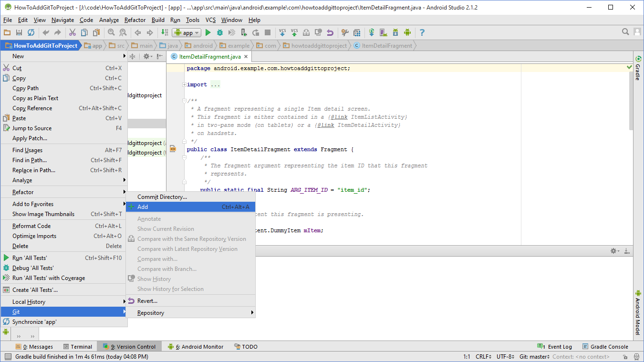Screen dimensions: 644x362
Task: Open the Repository submenu in Git menu
Action: point(191,313)
